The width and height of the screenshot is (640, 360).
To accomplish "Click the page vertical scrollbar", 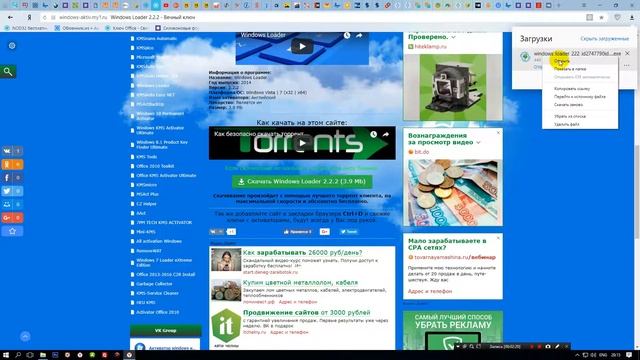I will pyautogui.click(x=638, y=191).
